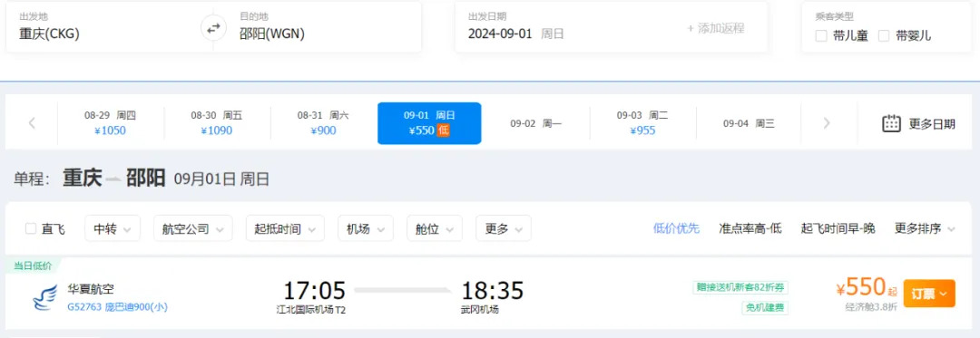Show later dates with right arrow
This screenshot has height=338, width=980.
[827, 123]
